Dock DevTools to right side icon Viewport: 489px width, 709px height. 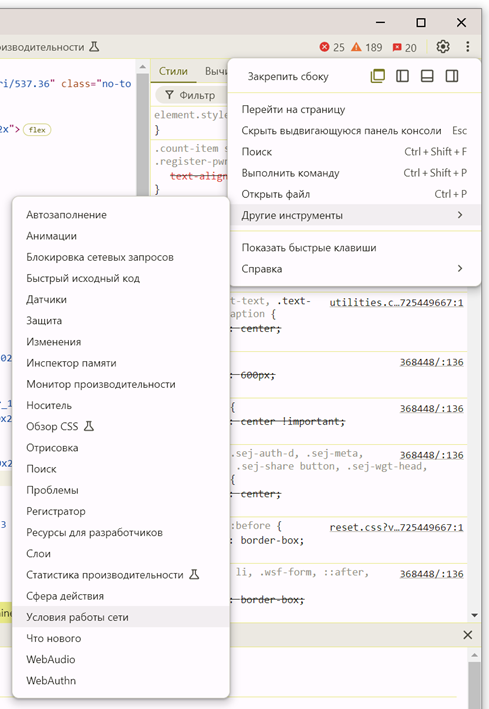coord(452,76)
